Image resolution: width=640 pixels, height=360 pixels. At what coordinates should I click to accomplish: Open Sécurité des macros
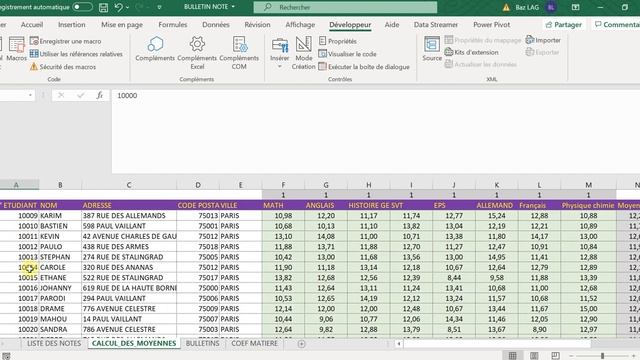tap(62, 67)
